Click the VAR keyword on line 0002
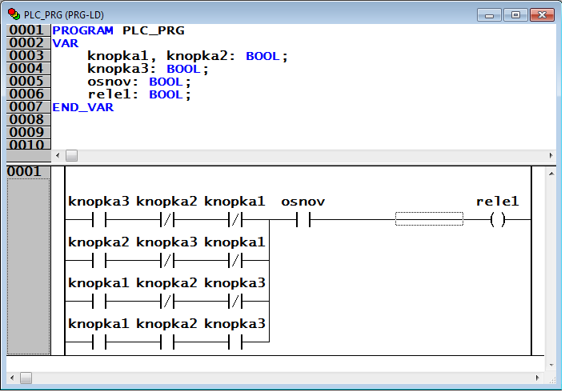The width and height of the screenshot is (565, 392). tap(65, 43)
